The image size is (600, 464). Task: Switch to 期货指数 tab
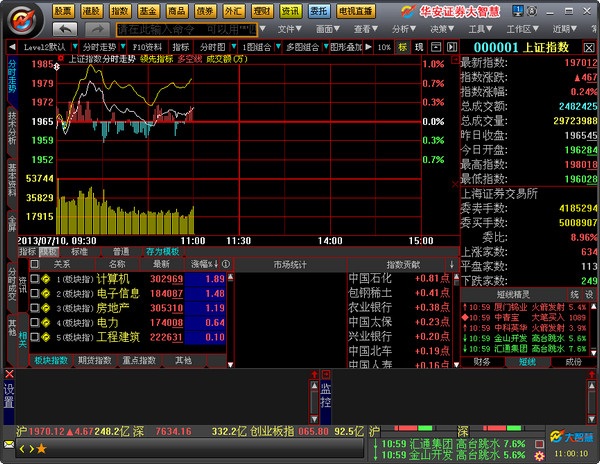point(95,360)
